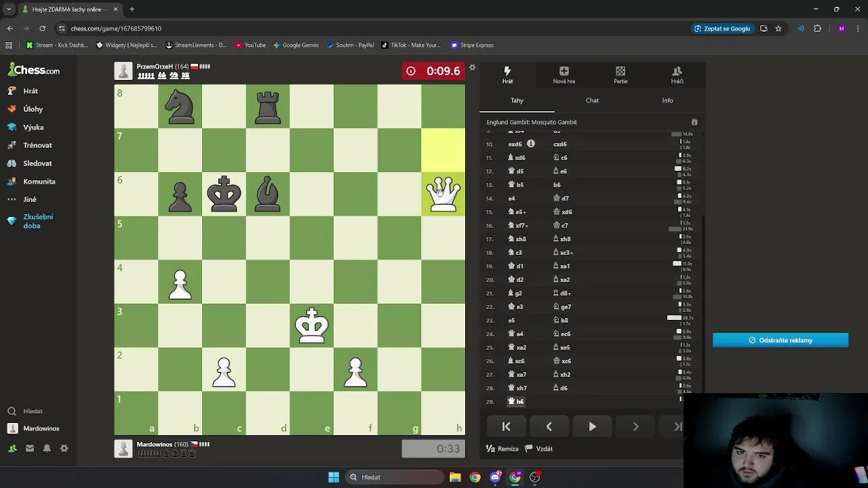
Task: Click the black knight on b8
Action: [180, 106]
